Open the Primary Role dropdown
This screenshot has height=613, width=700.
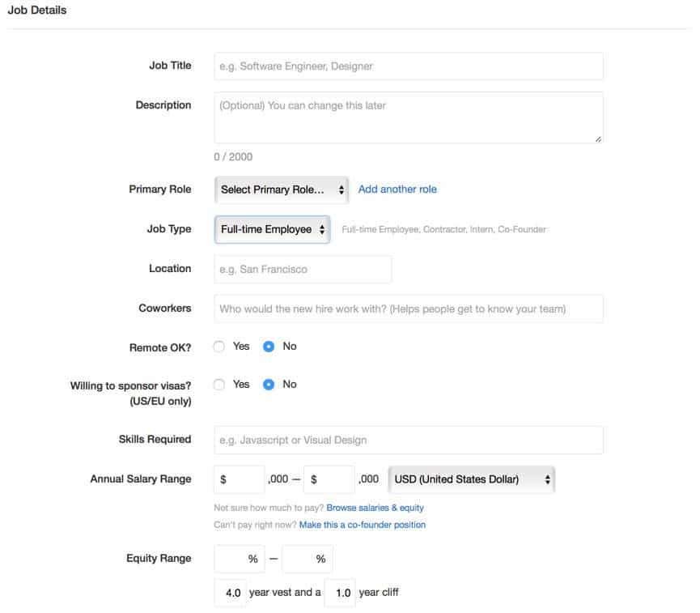(279, 189)
